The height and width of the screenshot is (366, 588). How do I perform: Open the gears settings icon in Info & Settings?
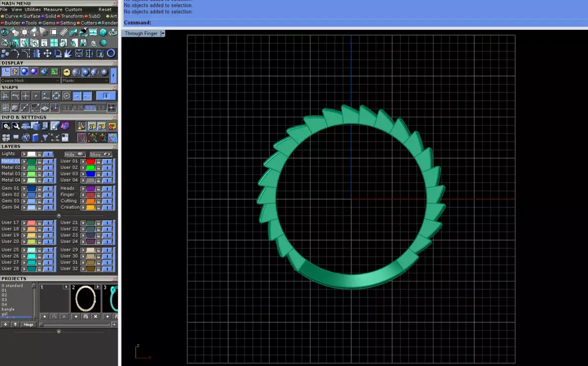(x=6, y=126)
